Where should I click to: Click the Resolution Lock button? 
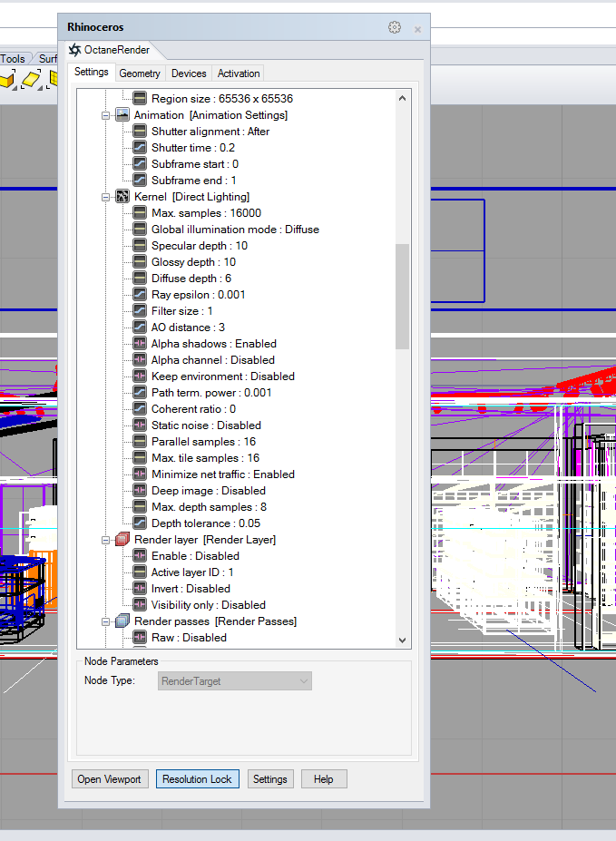(x=197, y=778)
